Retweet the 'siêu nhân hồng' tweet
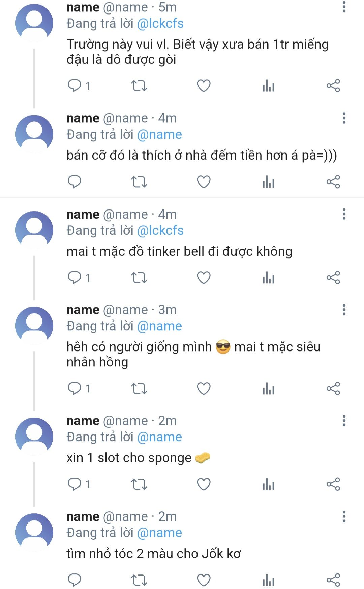364x589 pixels. point(139,389)
